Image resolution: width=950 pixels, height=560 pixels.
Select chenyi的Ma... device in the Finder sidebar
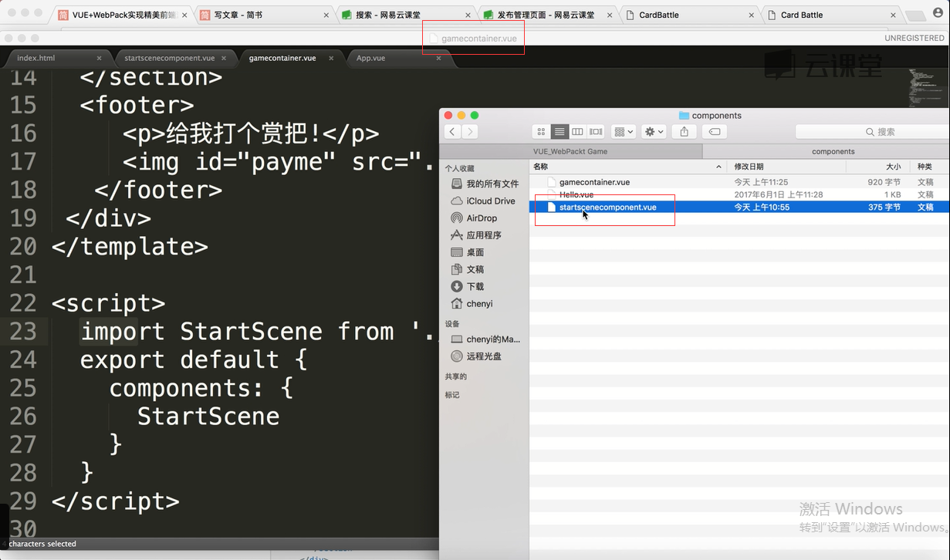pyautogui.click(x=485, y=339)
